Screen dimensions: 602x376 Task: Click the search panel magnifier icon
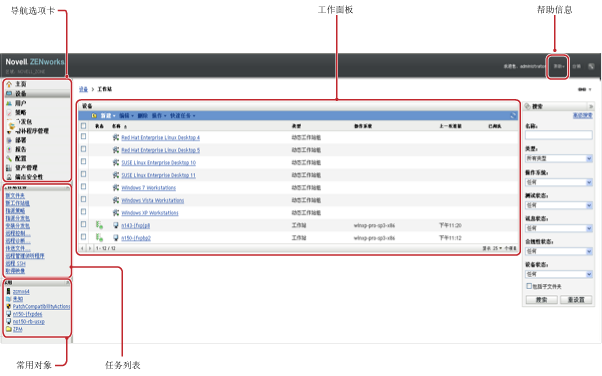pyautogui.click(x=528, y=106)
